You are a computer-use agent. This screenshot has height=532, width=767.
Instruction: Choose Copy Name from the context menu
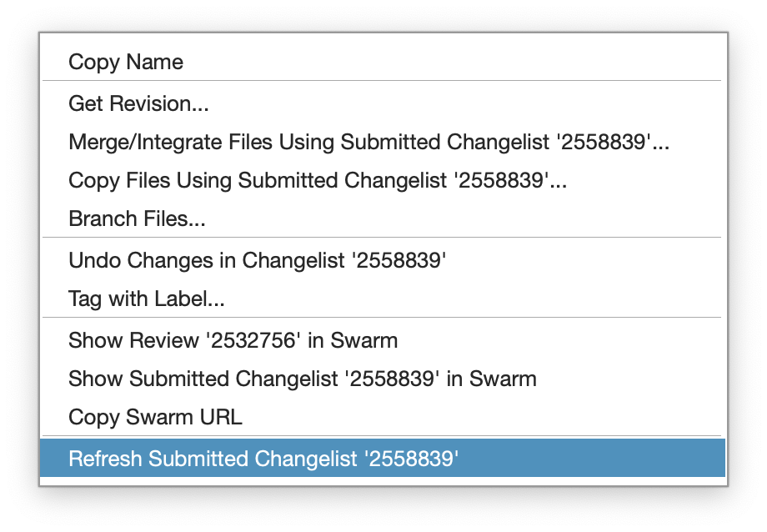click(383, 62)
